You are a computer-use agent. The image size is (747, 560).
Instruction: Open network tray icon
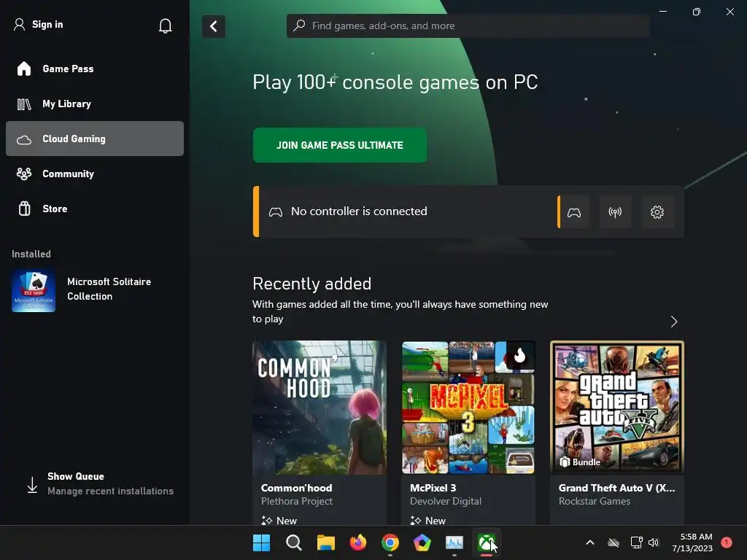(x=636, y=542)
